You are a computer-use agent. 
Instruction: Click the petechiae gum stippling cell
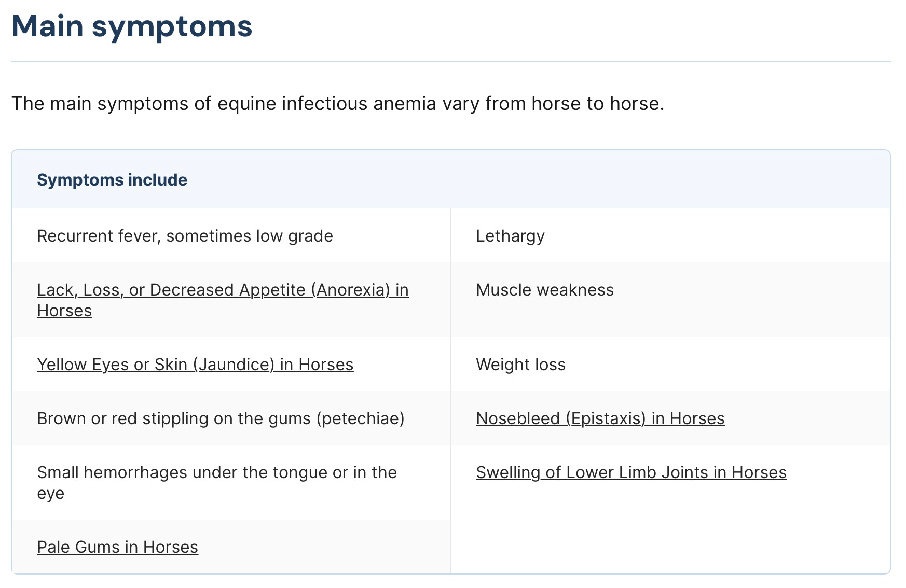(221, 418)
